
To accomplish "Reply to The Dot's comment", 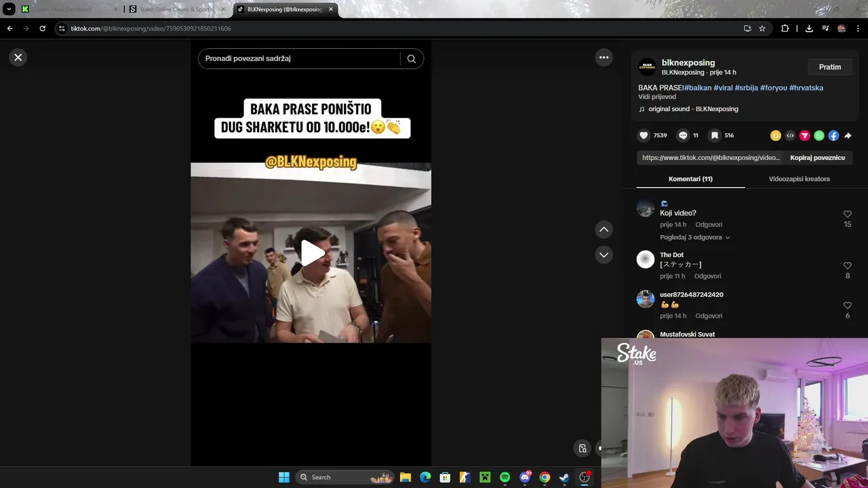I will 707,277.
